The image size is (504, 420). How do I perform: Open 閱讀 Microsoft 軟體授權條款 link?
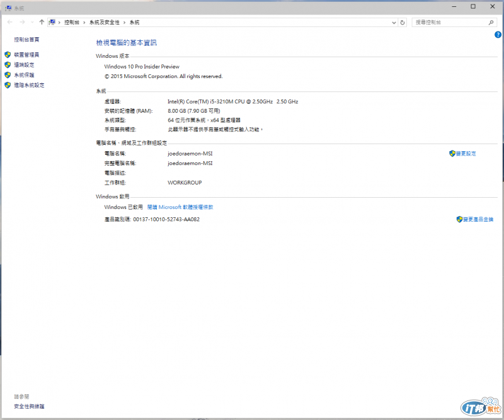(180, 207)
